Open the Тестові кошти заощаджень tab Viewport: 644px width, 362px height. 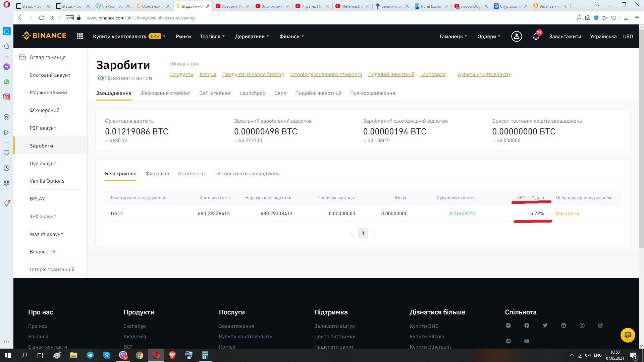(x=247, y=174)
